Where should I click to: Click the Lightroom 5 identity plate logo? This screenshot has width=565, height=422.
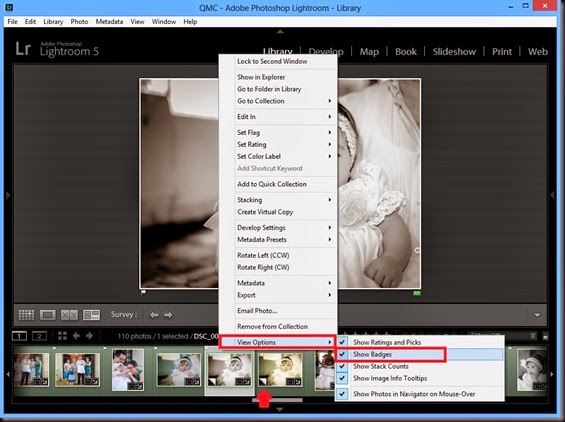pyautogui.click(x=57, y=49)
